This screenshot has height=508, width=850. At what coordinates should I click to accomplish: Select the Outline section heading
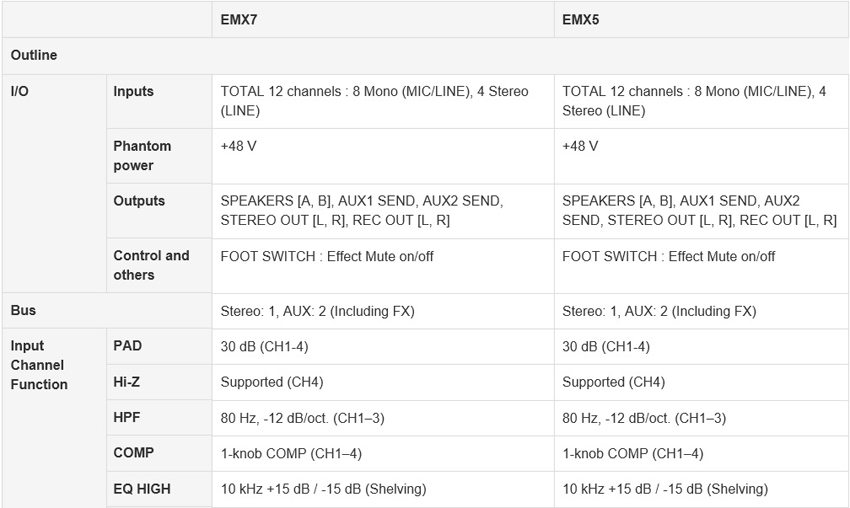(x=34, y=55)
